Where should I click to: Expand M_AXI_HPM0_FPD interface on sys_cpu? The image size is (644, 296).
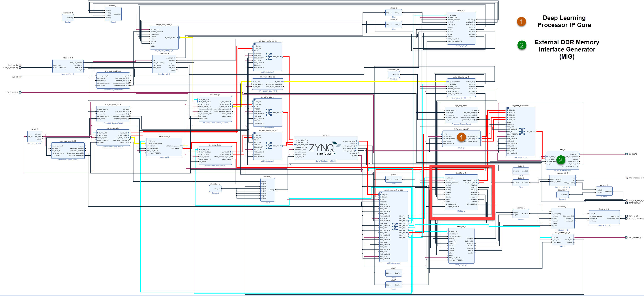(x=357, y=141)
